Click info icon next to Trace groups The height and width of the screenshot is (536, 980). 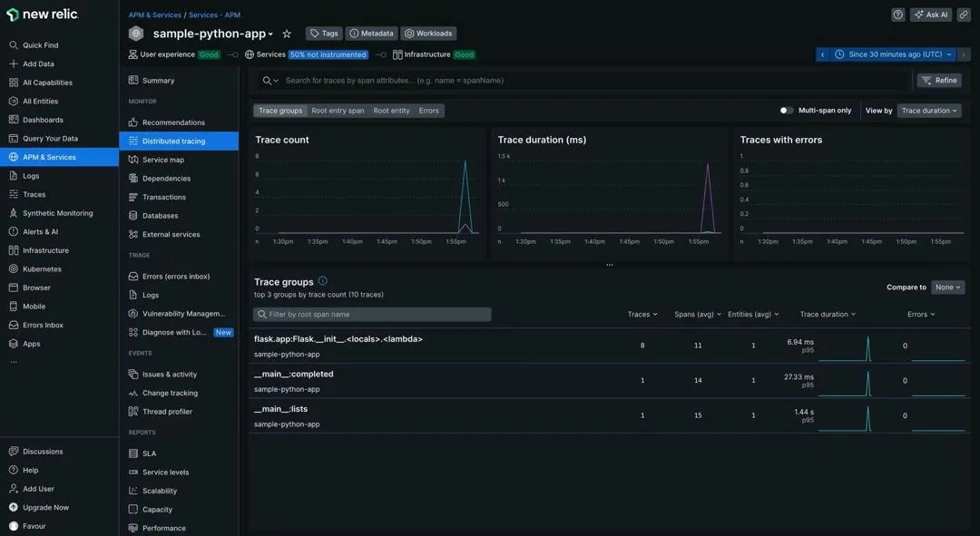pyautogui.click(x=322, y=281)
